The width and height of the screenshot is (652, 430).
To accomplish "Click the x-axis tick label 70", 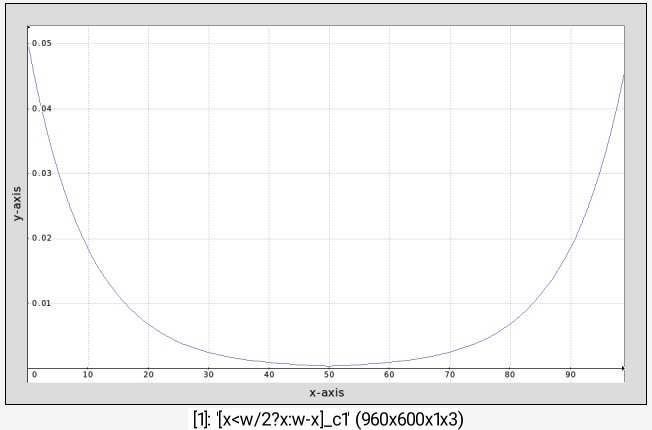I will pyautogui.click(x=449, y=374).
